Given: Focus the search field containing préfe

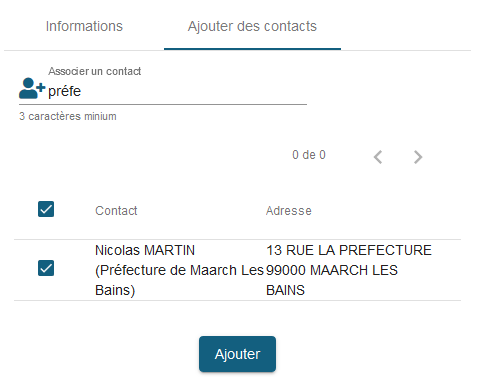Looking at the screenshot, I should pyautogui.click(x=177, y=91).
